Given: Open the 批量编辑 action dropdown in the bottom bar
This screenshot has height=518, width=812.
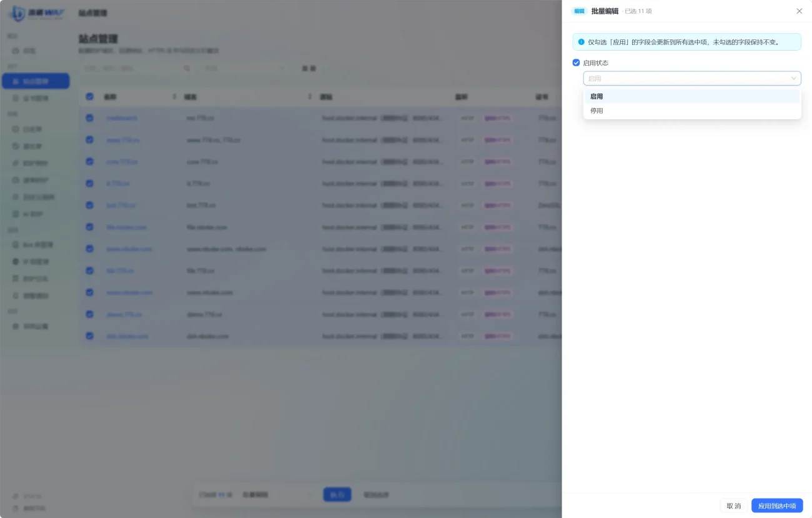Looking at the screenshot, I should point(277,495).
